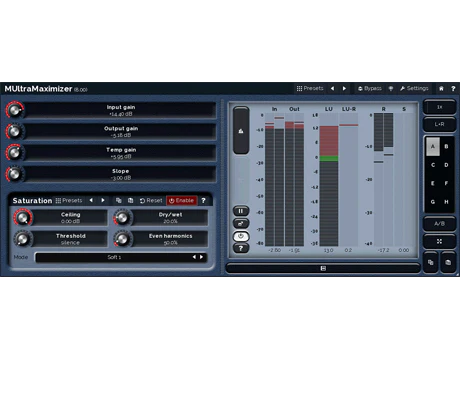460x416 pixels.
Task: Click the Input gain value field
Action: pyautogui.click(x=121, y=110)
